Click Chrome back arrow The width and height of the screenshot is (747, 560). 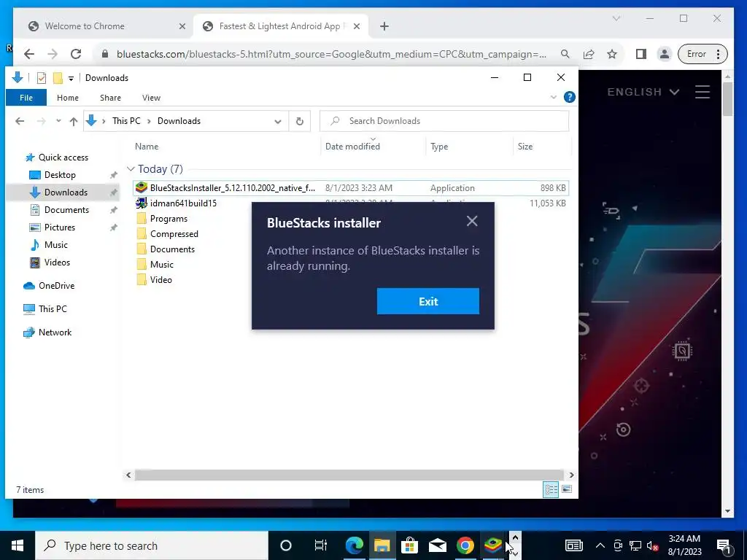point(29,54)
